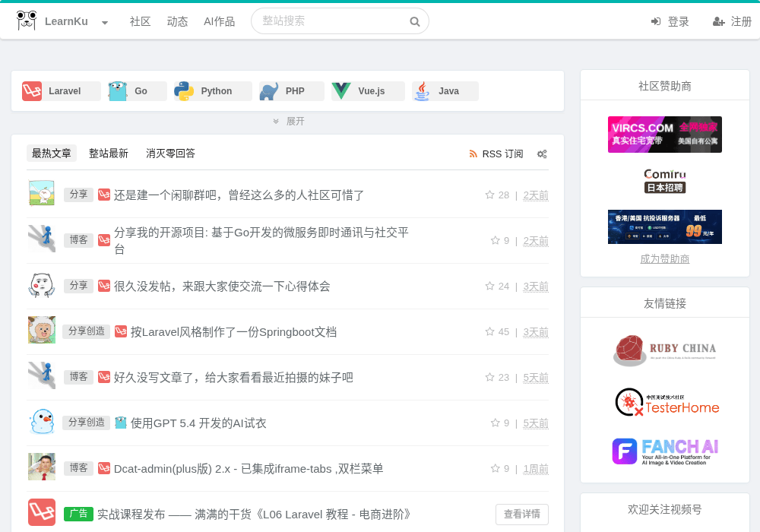Click the 成为赞助商 link

(664, 258)
